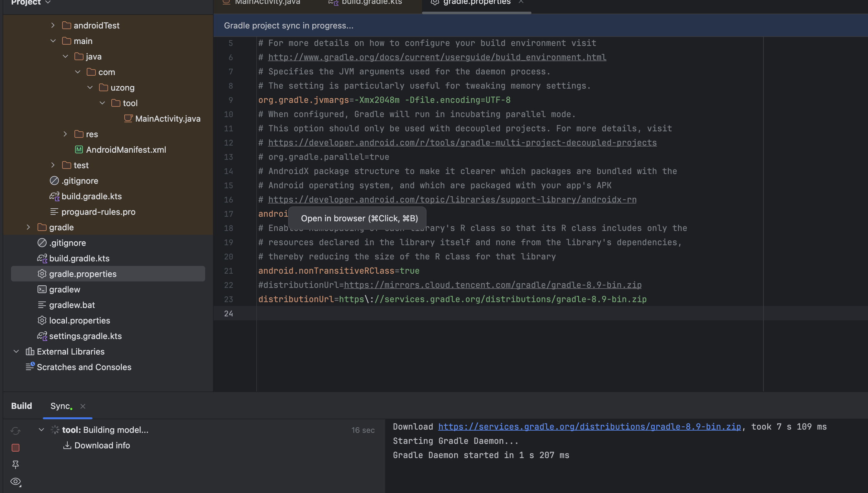Switch to build.gradle.kts editor tab
Viewport: 868px width, 493px height.
371,3
